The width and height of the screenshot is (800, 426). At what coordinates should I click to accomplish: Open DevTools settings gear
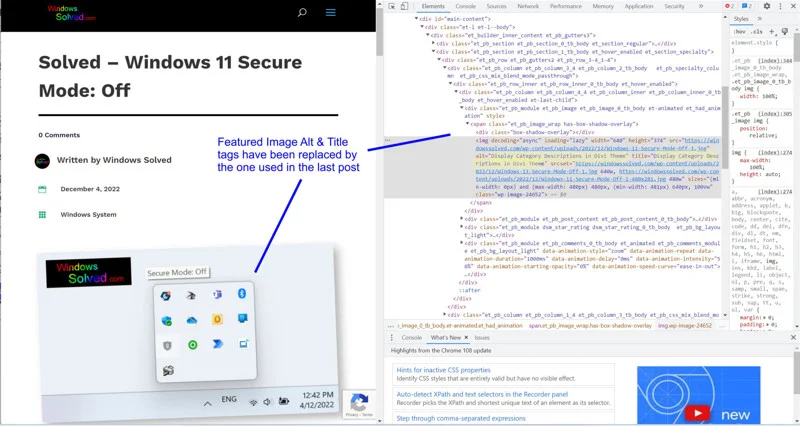click(767, 6)
